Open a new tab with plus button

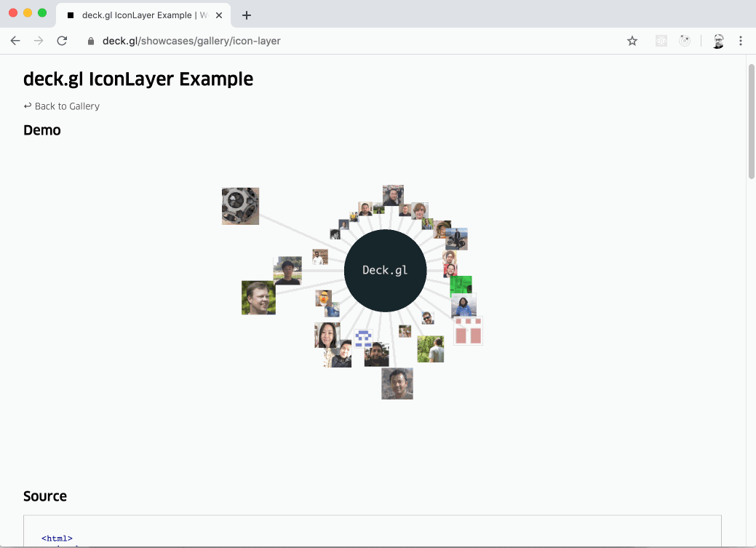[x=247, y=15]
